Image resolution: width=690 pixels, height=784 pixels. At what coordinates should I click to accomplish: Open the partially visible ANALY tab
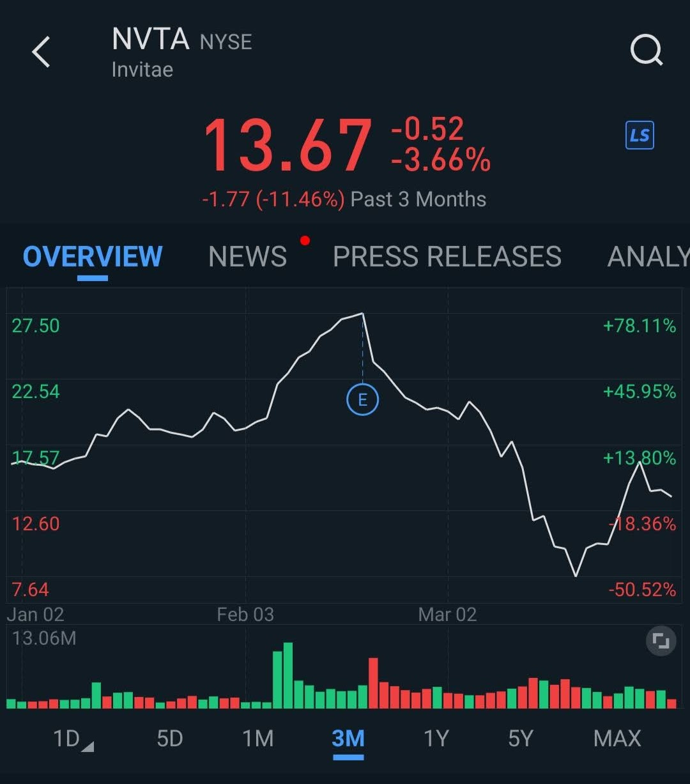pos(648,257)
